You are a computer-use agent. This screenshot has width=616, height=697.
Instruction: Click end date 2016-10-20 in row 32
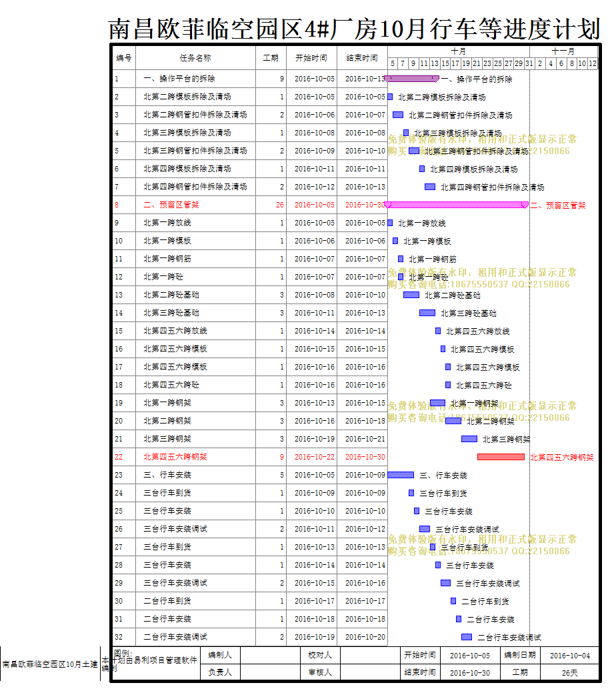(365, 638)
